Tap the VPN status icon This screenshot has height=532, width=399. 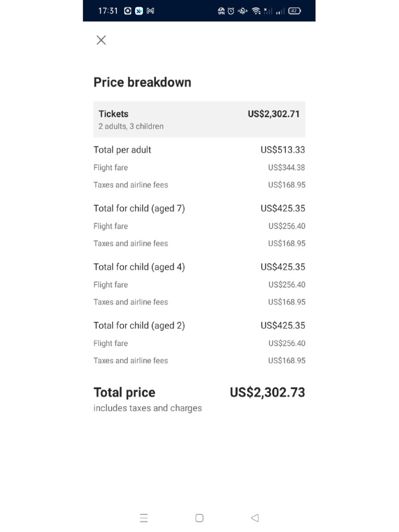(x=221, y=11)
